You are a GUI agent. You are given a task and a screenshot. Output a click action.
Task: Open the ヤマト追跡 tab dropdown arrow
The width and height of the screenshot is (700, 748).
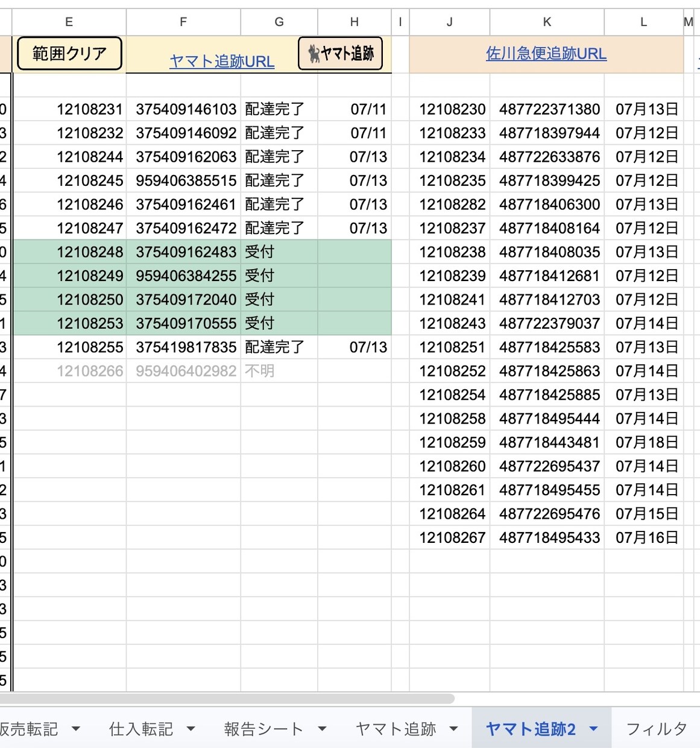tap(453, 729)
